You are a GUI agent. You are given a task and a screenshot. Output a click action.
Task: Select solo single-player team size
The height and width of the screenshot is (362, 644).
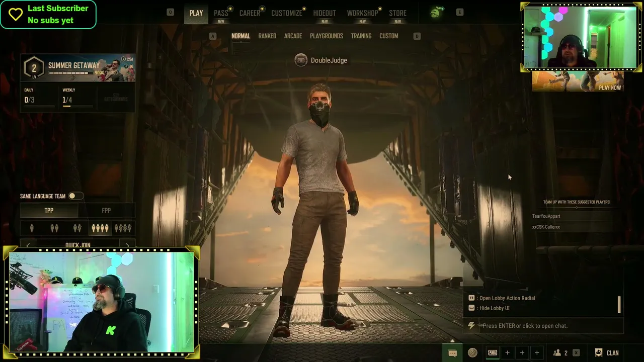pyautogui.click(x=32, y=229)
